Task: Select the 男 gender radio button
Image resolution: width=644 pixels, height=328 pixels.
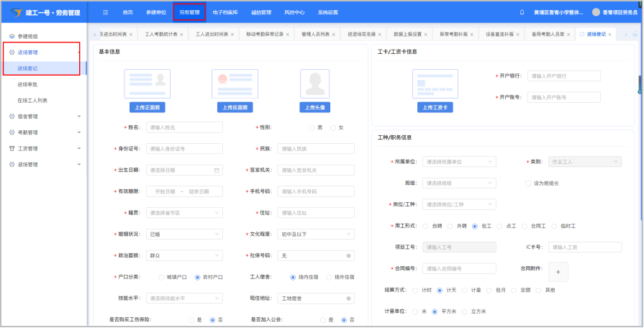Action: pos(311,127)
